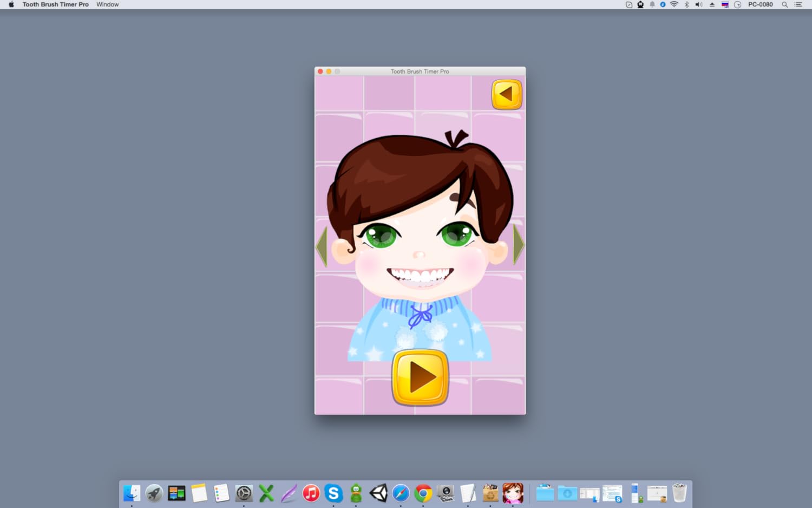
Task: Click the character's smiling teeth
Action: (x=420, y=276)
